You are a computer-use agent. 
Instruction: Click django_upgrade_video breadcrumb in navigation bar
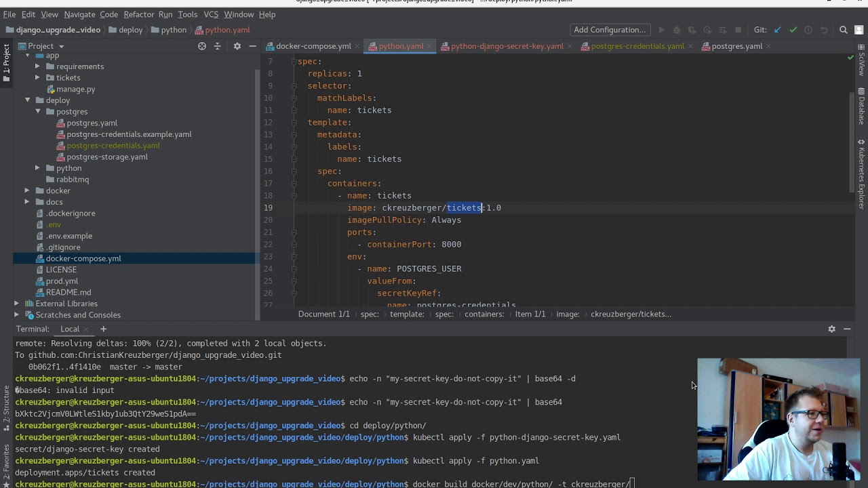[58, 30]
